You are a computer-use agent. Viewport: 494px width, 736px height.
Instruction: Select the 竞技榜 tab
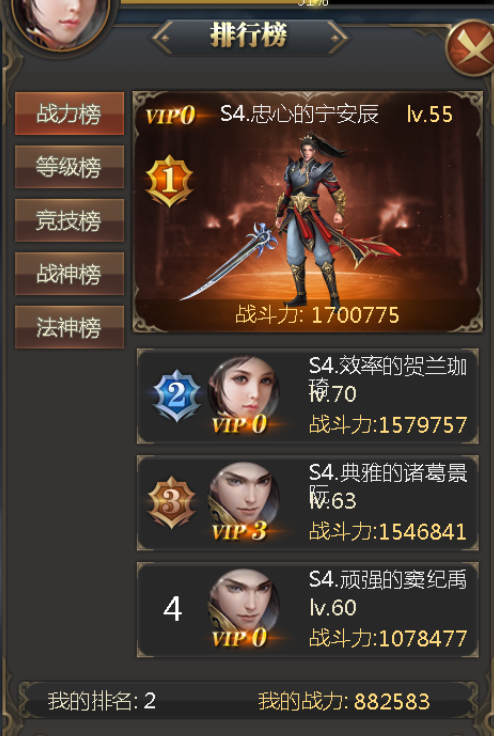coord(69,220)
